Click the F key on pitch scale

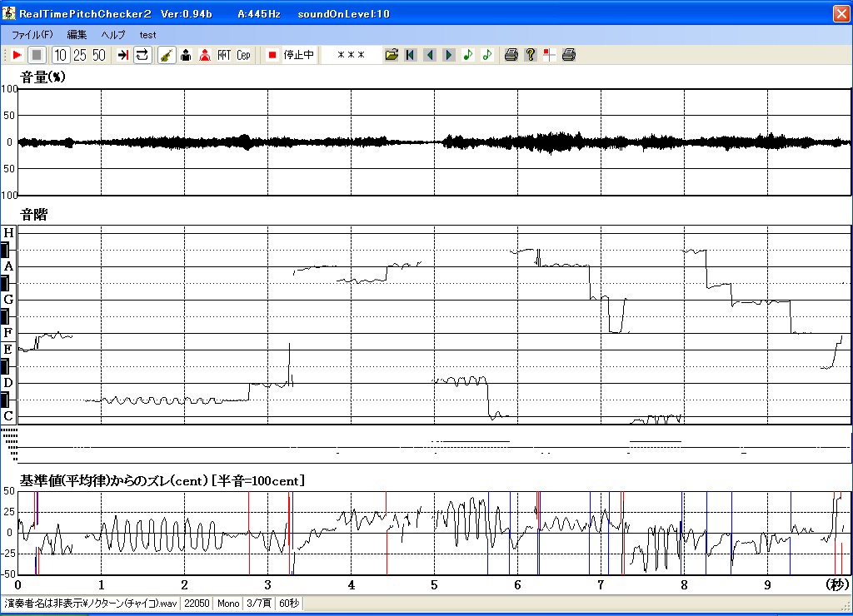[8, 333]
